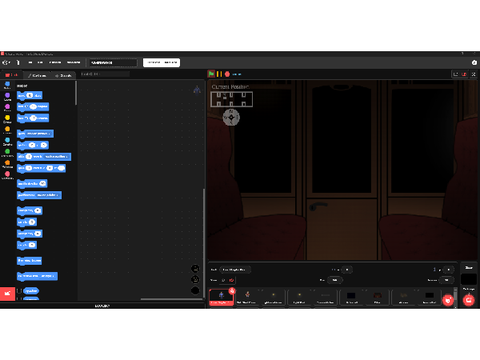Screen dimensions: 480x360
Task: Select the Operators block category
Action: [x=7, y=153]
